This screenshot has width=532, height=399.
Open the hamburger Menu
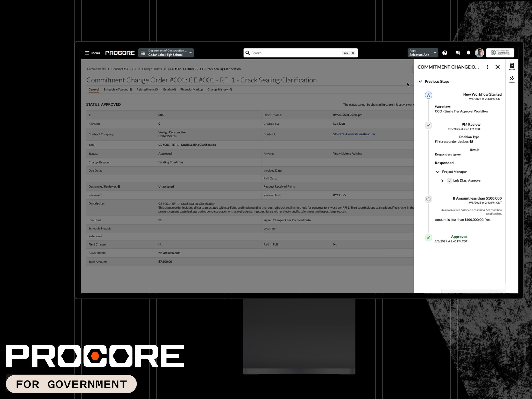[x=92, y=53]
